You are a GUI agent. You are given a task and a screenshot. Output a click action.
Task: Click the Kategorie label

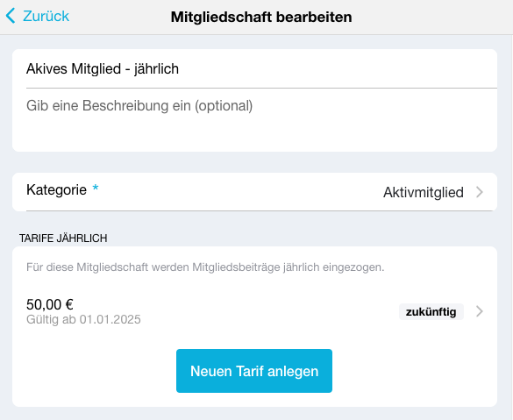57,189
